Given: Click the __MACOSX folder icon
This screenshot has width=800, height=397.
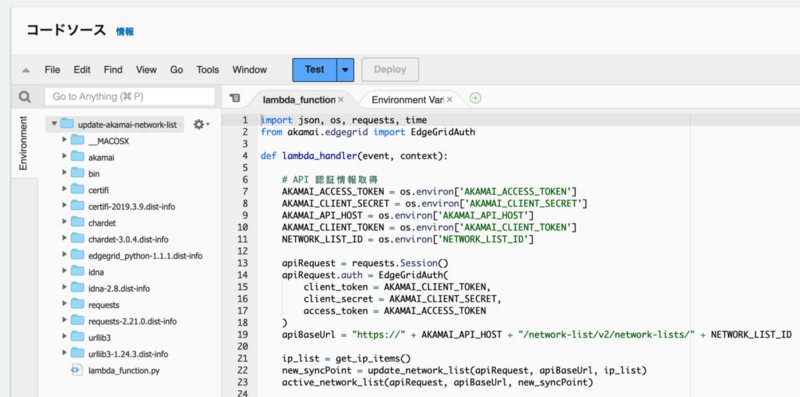Looking at the screenshot, I should [x=78, y=140].
